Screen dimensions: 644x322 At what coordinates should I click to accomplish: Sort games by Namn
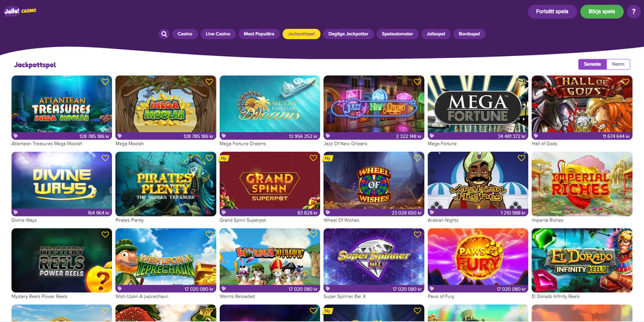tap(618, 64)
